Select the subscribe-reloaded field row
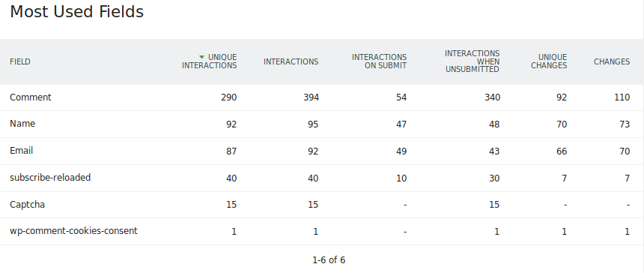 point(322,178)
